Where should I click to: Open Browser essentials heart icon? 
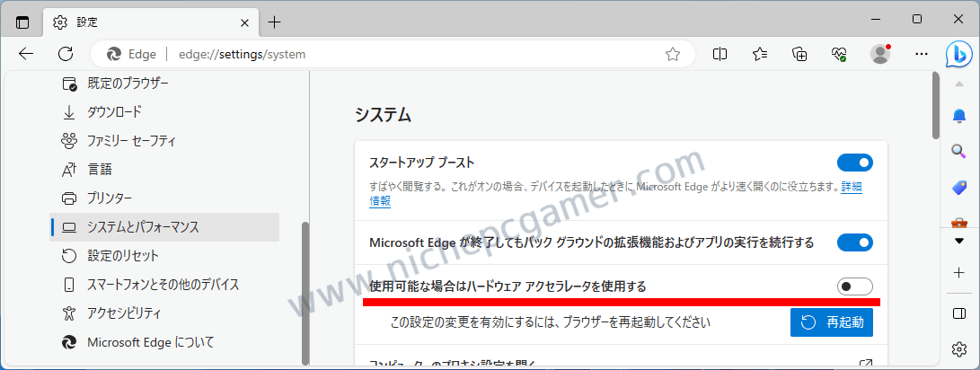pos(839,55)
